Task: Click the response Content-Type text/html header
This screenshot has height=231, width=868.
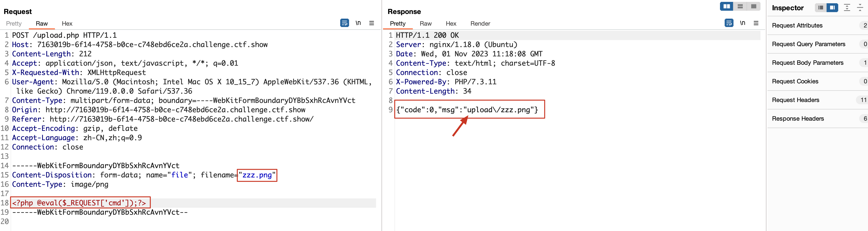Action: point(475,63)
